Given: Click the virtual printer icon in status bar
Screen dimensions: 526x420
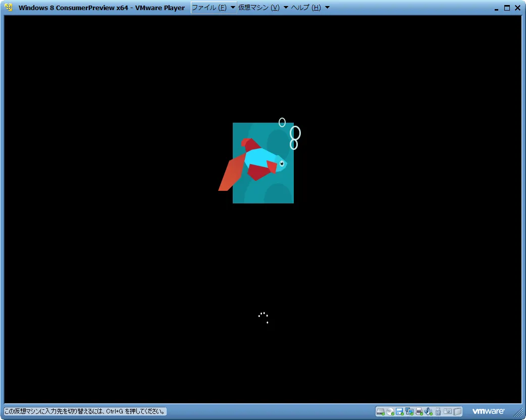Looking at the screenshot, I should 419,411.
